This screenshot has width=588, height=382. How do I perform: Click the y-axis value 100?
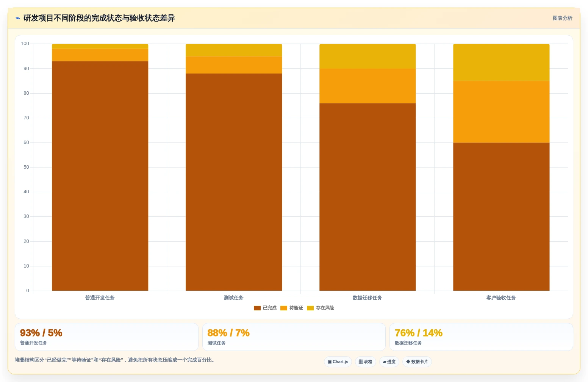pyautogui.click(x=25, y=44)
